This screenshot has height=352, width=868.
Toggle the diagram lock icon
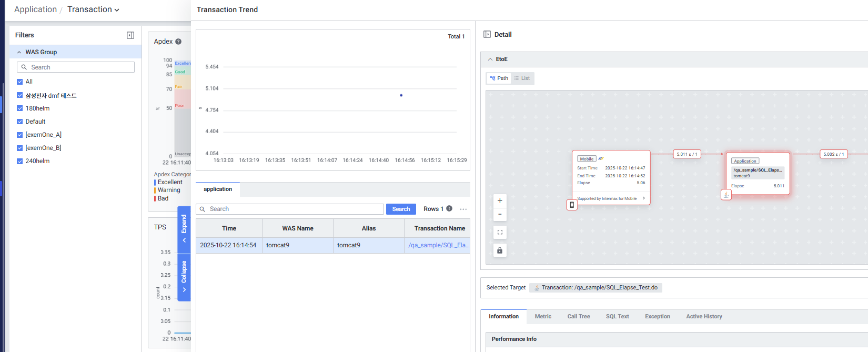(500, 250)
